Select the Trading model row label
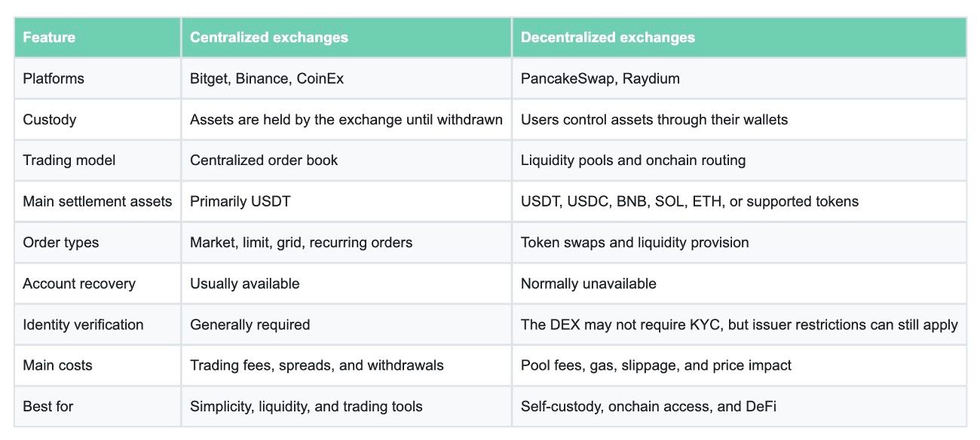 [x=97, y=160]
